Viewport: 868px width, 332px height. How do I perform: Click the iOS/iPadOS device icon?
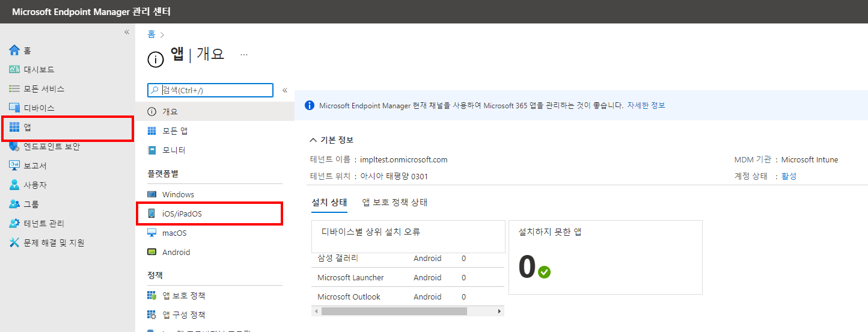point(152,214)
